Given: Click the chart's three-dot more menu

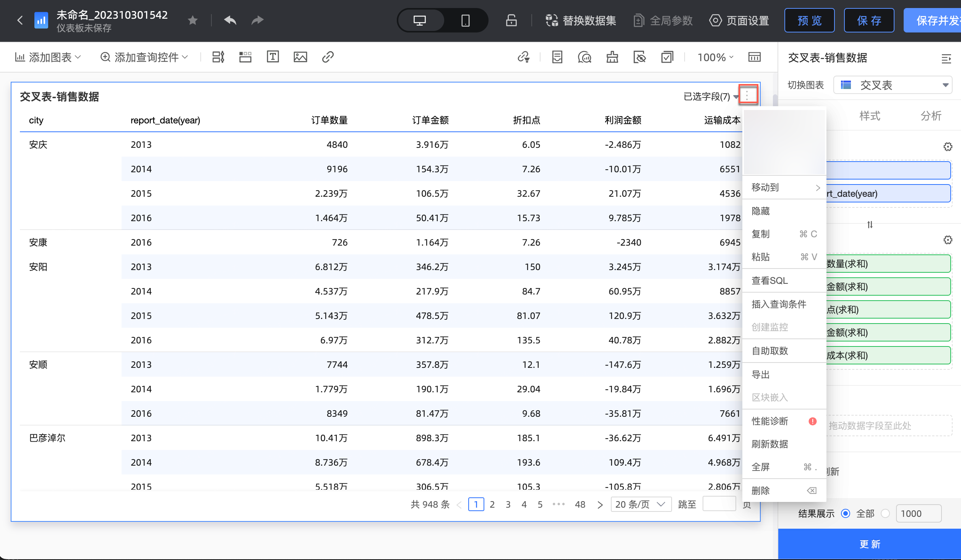Looking at the screenshot, I should (747, 94).
